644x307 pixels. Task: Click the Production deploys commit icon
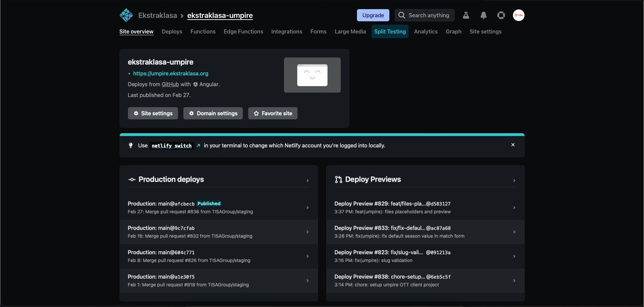click(x=132, y=180)
